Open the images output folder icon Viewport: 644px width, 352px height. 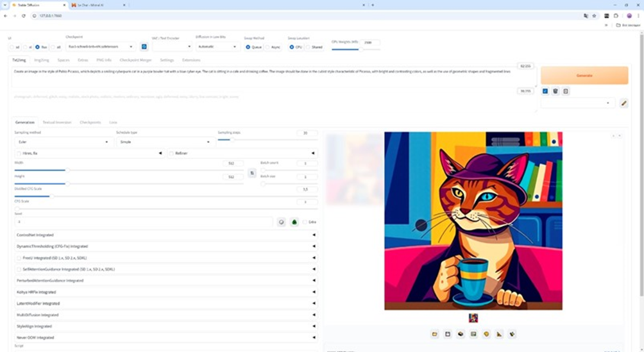434,334
